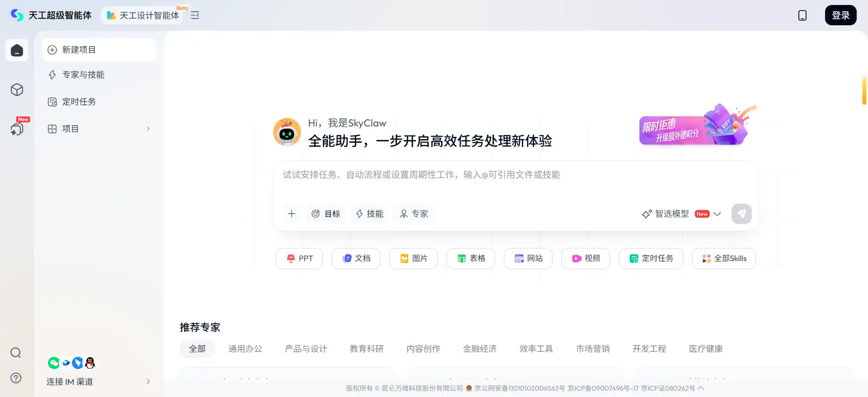Switch to the 通用办公 tab
This screenshot has height=397, width=868.
[245, 349]
